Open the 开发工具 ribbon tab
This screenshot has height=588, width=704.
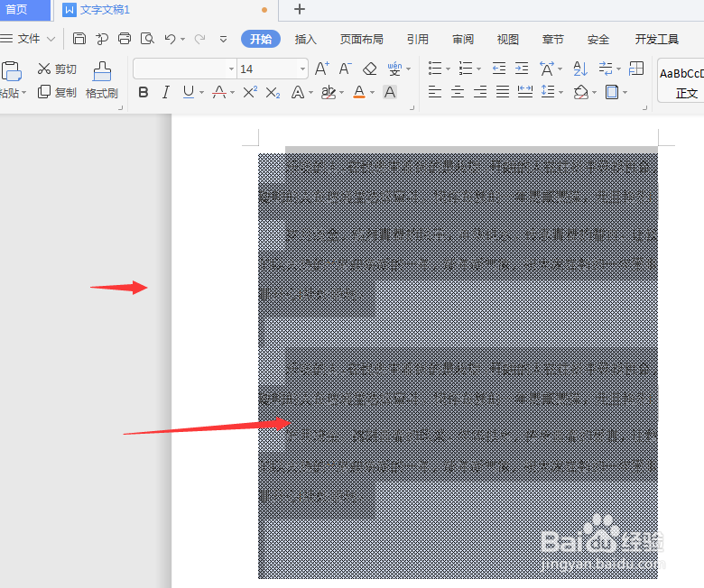click(656, 39)
